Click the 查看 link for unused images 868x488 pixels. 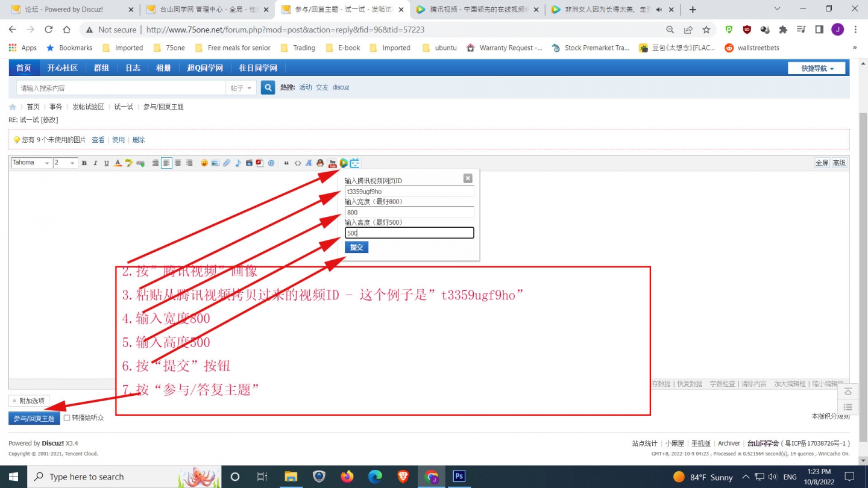pyautogui.click(x=98, y=140)
